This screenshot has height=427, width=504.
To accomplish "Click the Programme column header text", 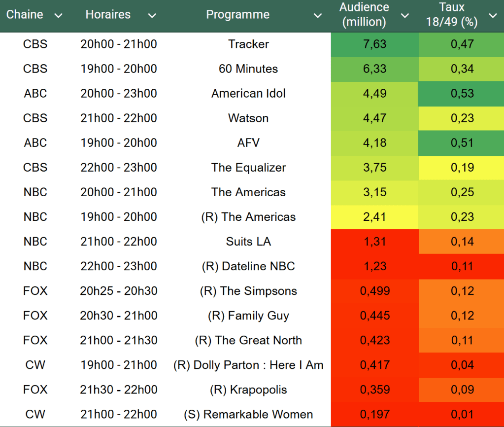I will click(237, 15).
